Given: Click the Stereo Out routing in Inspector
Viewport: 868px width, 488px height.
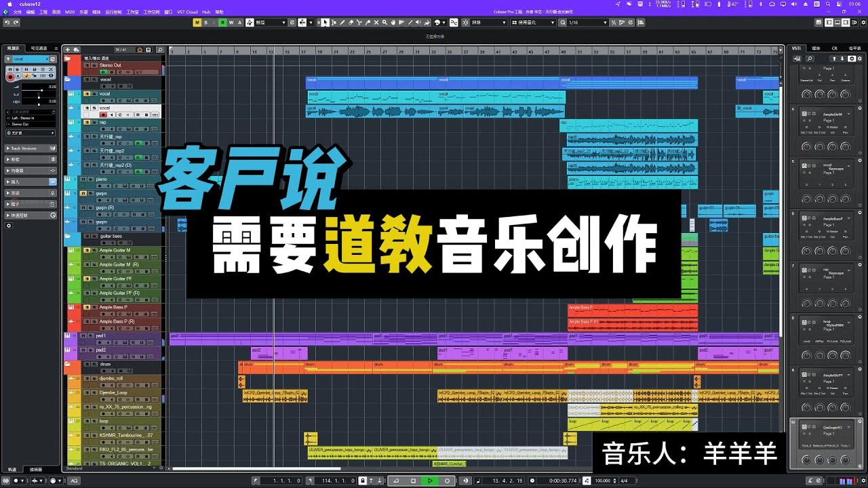Looking at the screenshot, I should point(31,124).
